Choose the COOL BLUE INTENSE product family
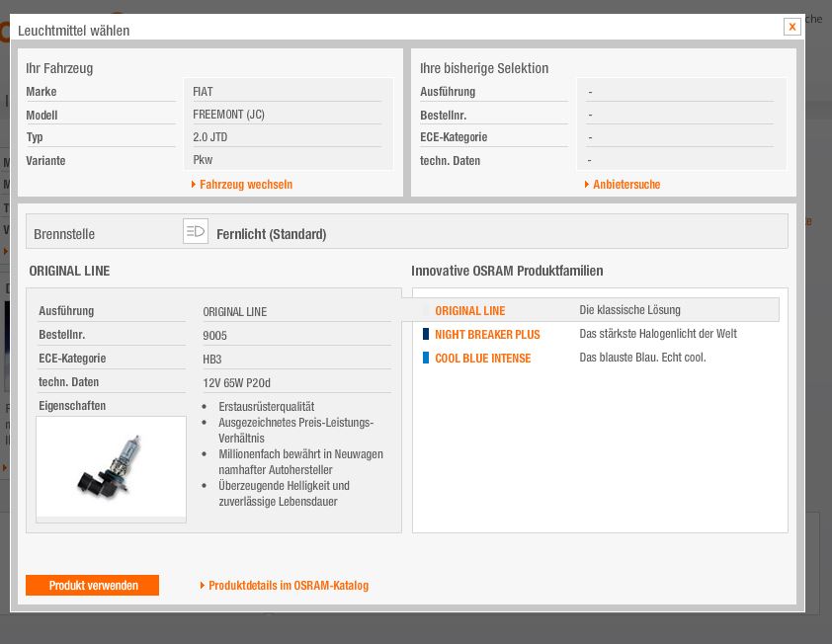 (x=482, y=359)
